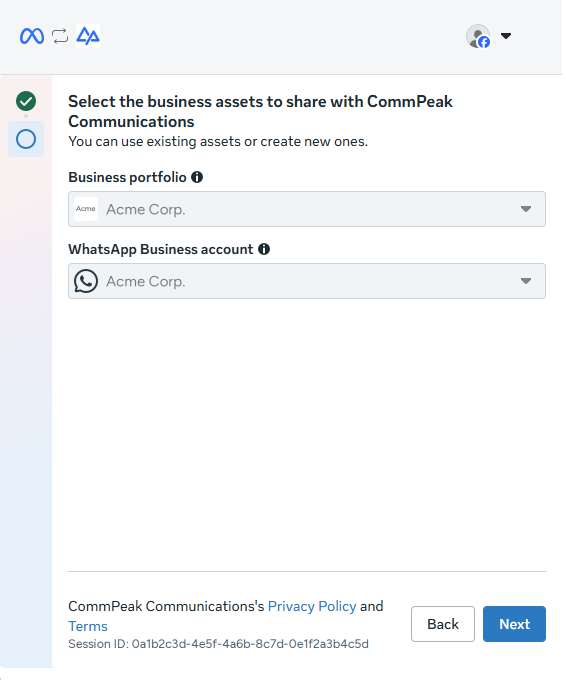Click 'You can use existing assets' subtitle
Image resolution: width=566 pixels, height=680 pixels.
(x=218, y=141)
